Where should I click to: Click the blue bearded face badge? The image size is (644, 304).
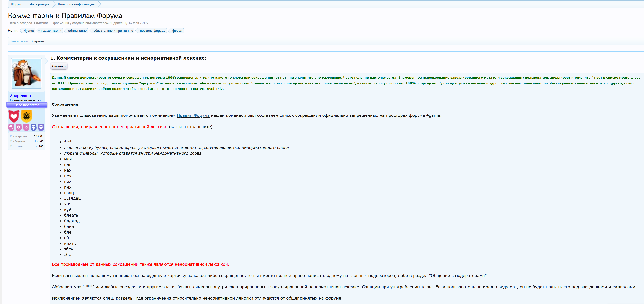point(34,127)
